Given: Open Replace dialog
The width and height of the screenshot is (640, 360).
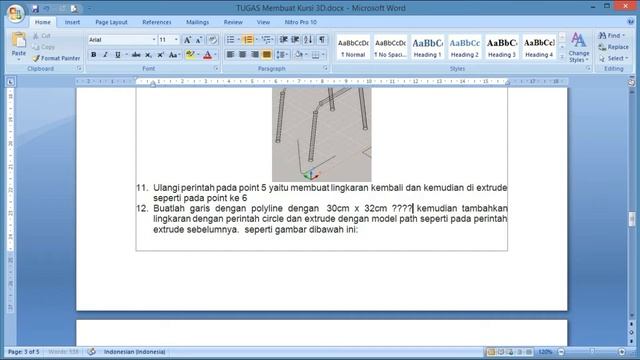Looking at the screenshot, I should point(613,47).
